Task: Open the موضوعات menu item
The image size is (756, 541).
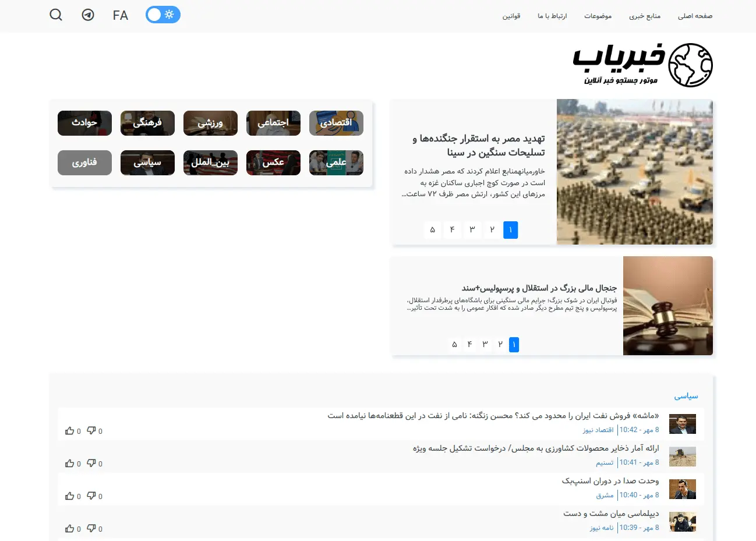Action: click(598, 16)
